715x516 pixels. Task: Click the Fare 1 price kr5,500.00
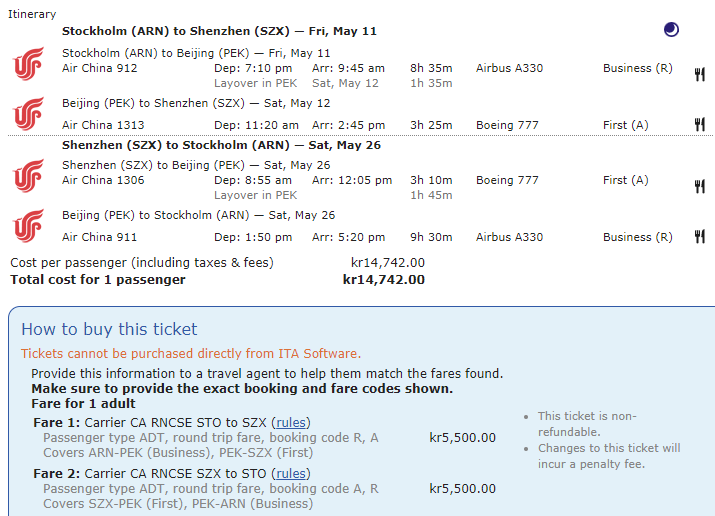[x=462, y=438]
